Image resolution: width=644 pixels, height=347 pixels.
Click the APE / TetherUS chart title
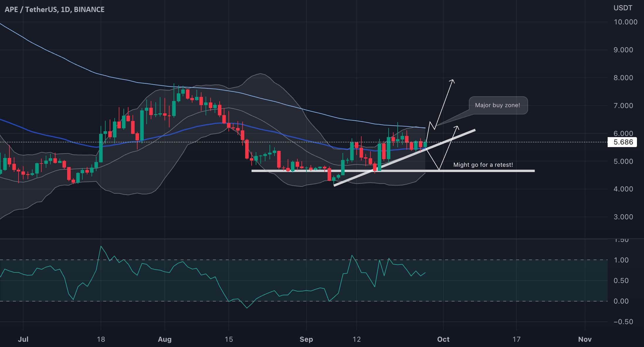coord(55,9)
